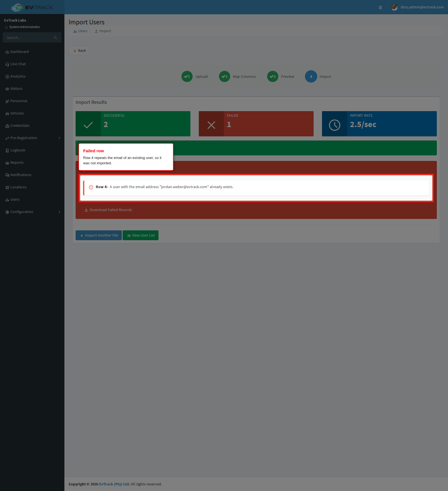Select the Upload step one circle

point(187,76)
